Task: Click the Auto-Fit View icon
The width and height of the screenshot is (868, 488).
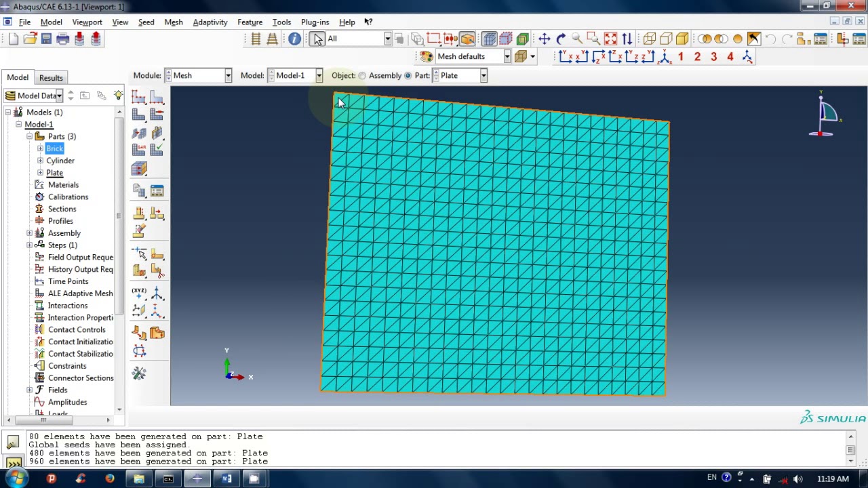Action: click(x=610, y=39)
